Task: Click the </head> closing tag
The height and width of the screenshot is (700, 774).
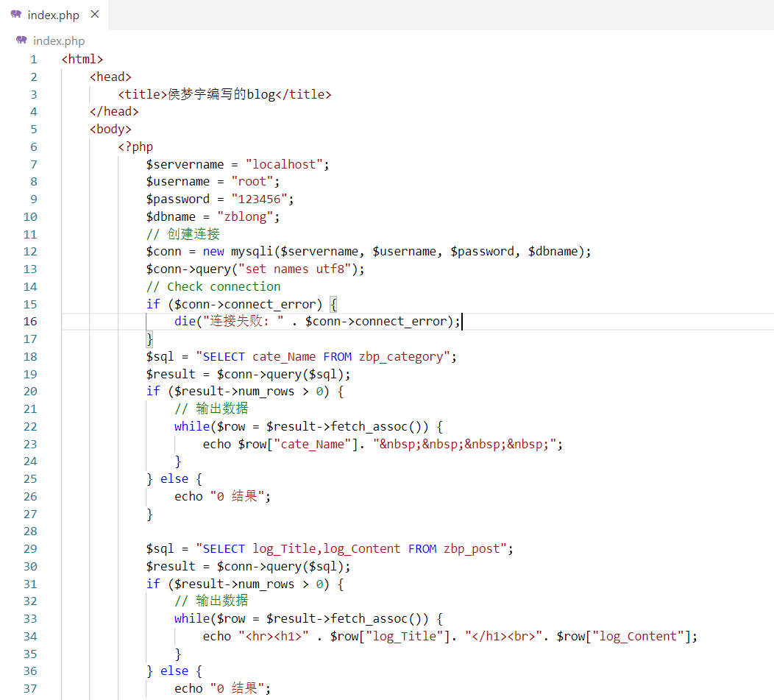Action: pos(114,112)
